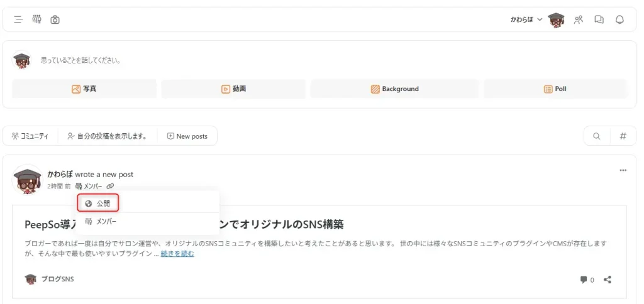The image size is (644, 304).
Task: Open the friends icon in header
Action: click(579, 19)
